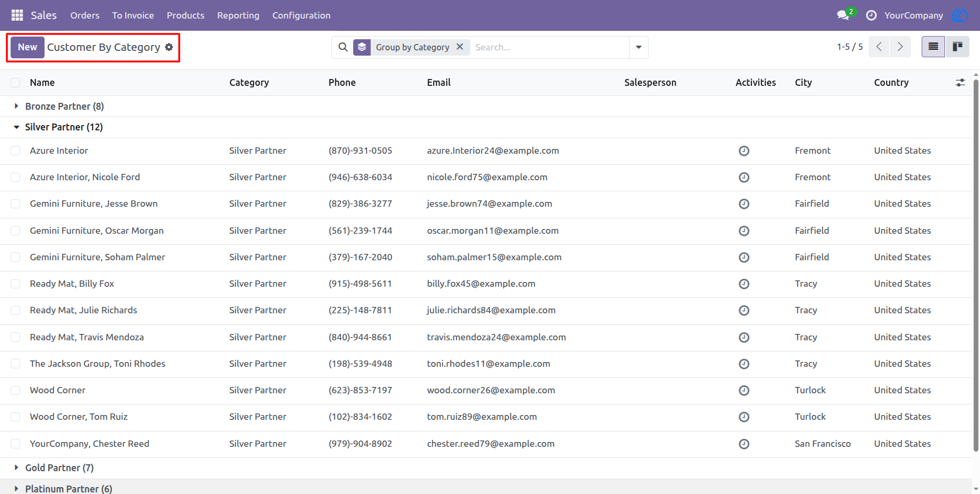Screen dimensions: 980x494
Task: Tick the select-all checkbox in header
Action: tap(15, 83)
